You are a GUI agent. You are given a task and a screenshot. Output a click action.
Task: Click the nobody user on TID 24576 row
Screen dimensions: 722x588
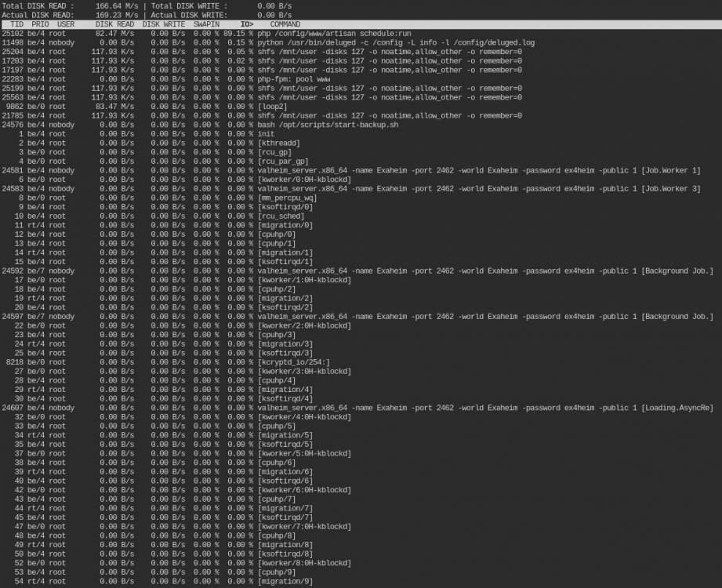pos(61,125)
